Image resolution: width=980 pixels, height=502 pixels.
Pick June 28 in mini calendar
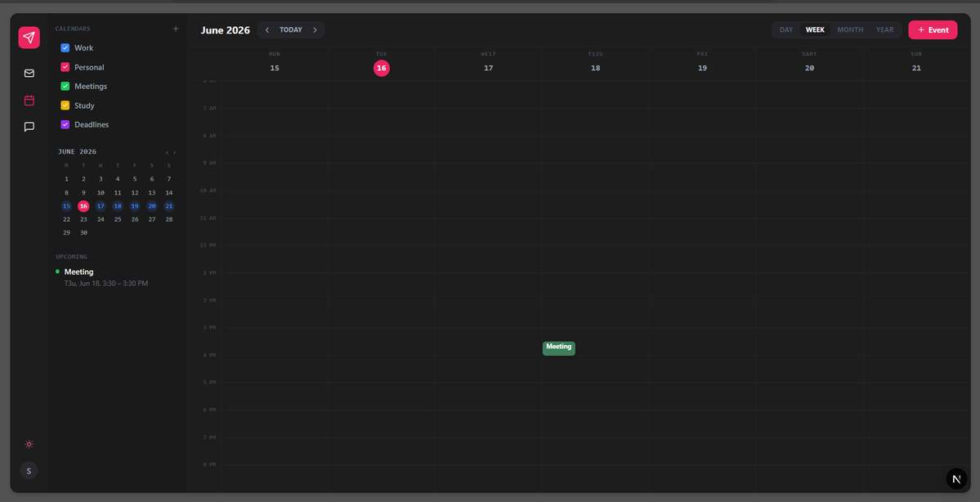pos(168,219)
